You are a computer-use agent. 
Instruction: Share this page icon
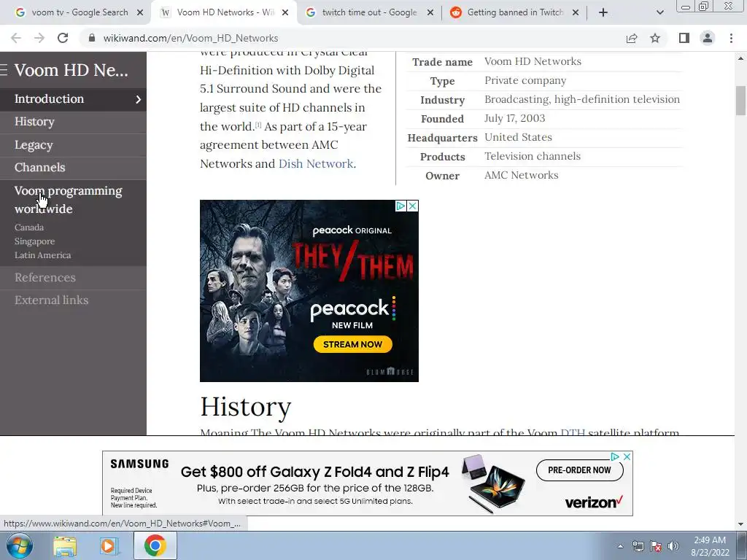[x=632, y=38]
